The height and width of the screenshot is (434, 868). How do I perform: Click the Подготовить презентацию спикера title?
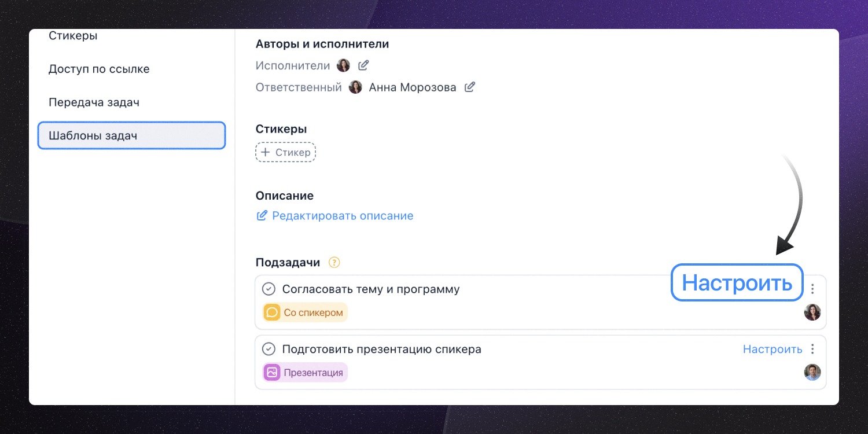(x=382, y=349)
